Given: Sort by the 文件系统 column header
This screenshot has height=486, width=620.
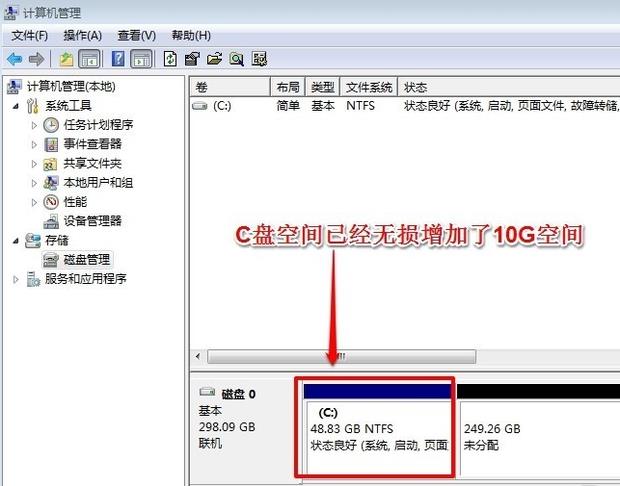Looking at the screenshot, I should [369, 87].
